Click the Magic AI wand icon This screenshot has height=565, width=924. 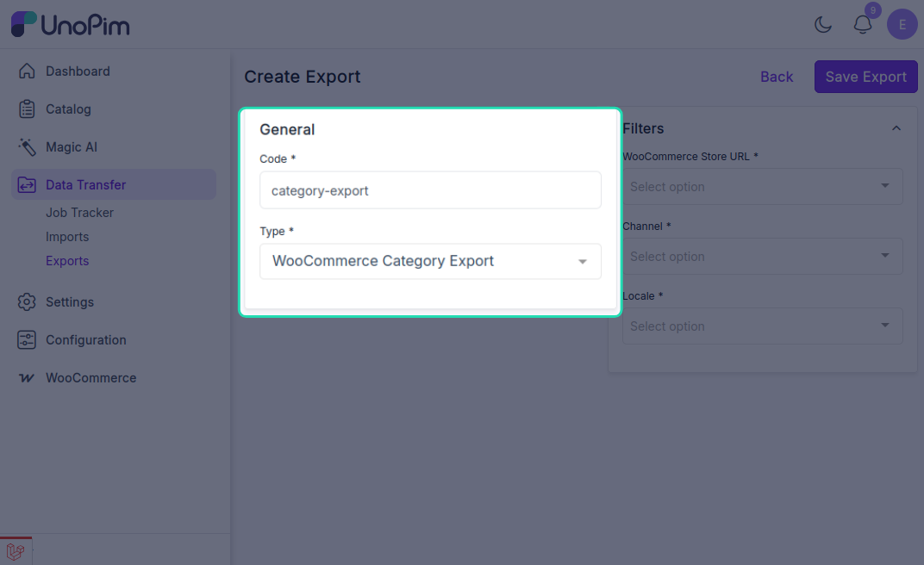click(27, 147)
